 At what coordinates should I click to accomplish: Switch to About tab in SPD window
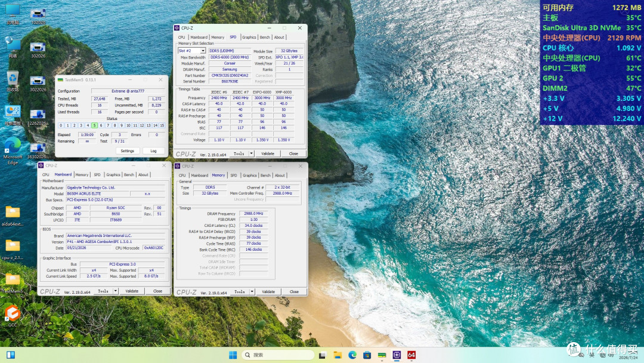click(279, 37)
